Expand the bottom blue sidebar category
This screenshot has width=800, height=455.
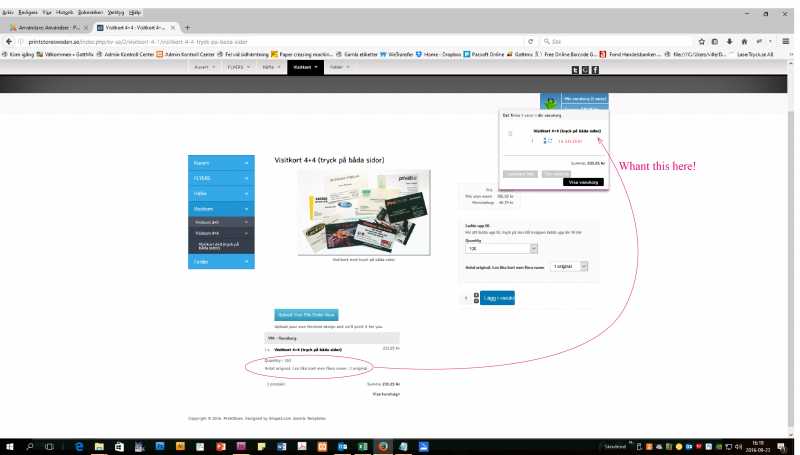(221, 262)
